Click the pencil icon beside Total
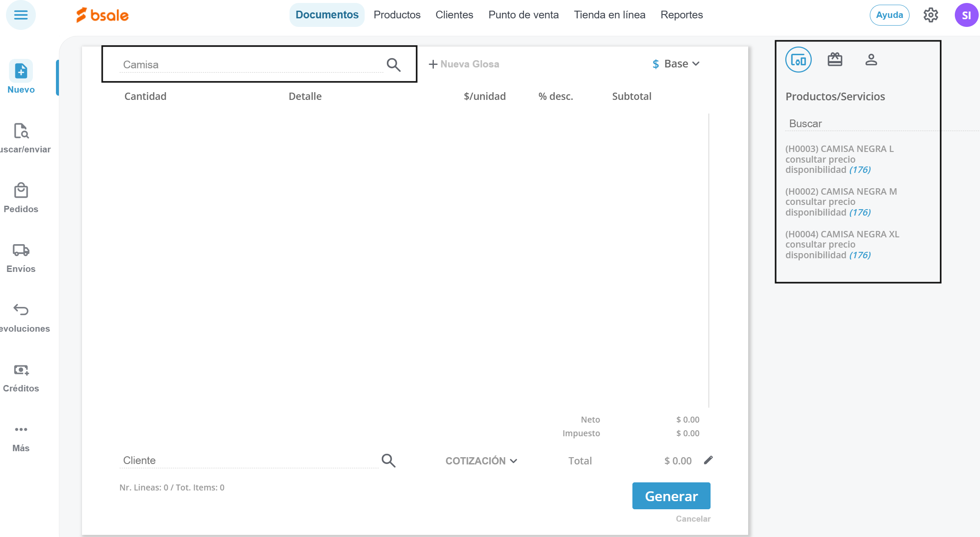980x537 pixels. [708, 460]
